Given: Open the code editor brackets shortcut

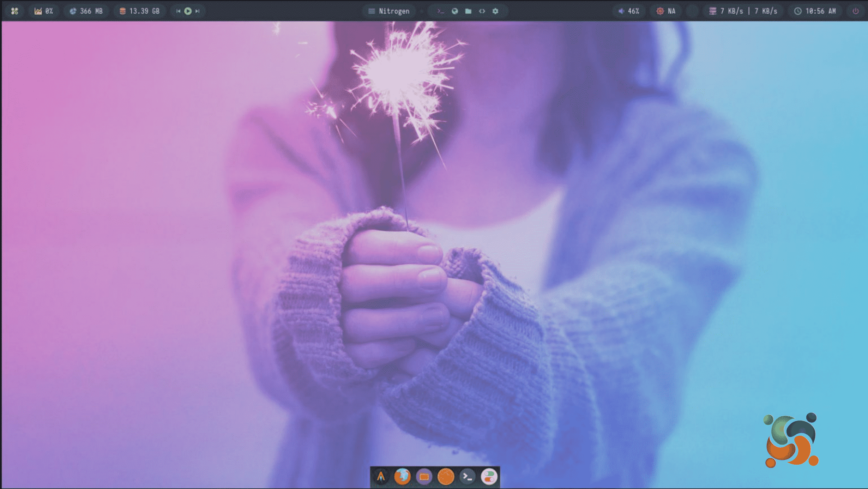Looking at the screenshot, I should (482, 11).
